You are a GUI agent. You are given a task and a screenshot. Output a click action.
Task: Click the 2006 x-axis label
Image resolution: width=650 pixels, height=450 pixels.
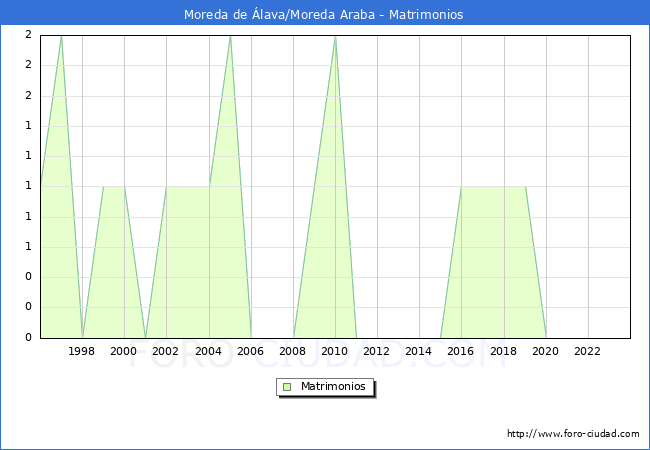point(250,351)
